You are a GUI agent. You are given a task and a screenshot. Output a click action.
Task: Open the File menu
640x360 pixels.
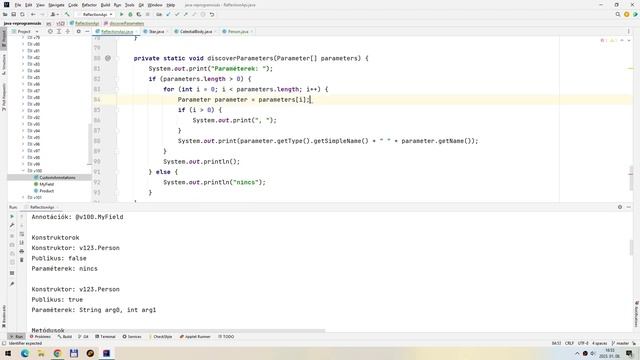(x=18, y=5)
